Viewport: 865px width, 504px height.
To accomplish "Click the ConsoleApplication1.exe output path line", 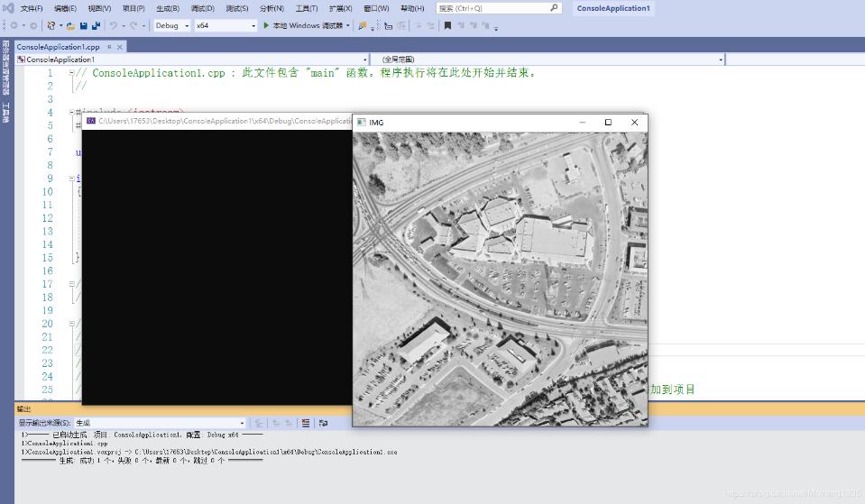I will [209, 453].
